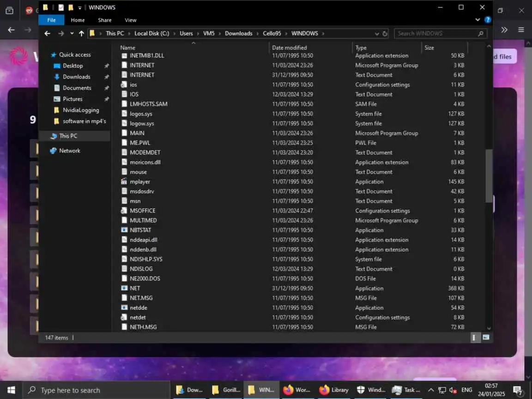Viewport: 532px width, 399px height.
Task: Select the file named MODEMDET
Action: [x=145, y=153]
